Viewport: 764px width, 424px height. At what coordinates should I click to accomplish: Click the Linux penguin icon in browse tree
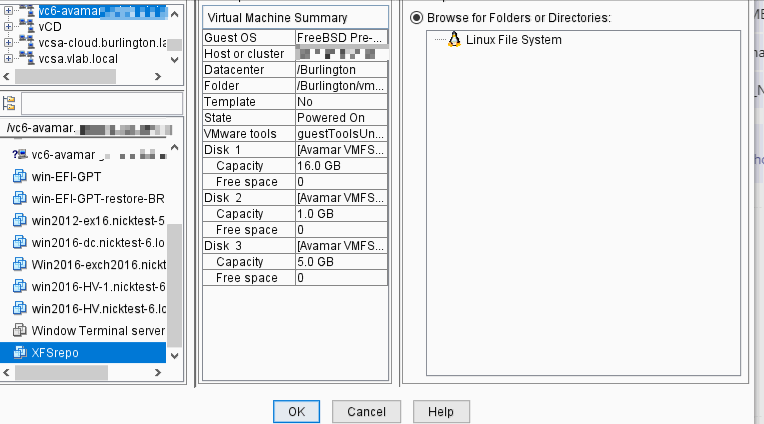(454, 39)
